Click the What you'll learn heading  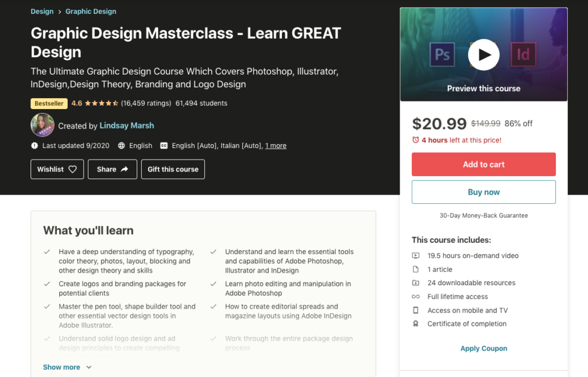tap(88, 231)
